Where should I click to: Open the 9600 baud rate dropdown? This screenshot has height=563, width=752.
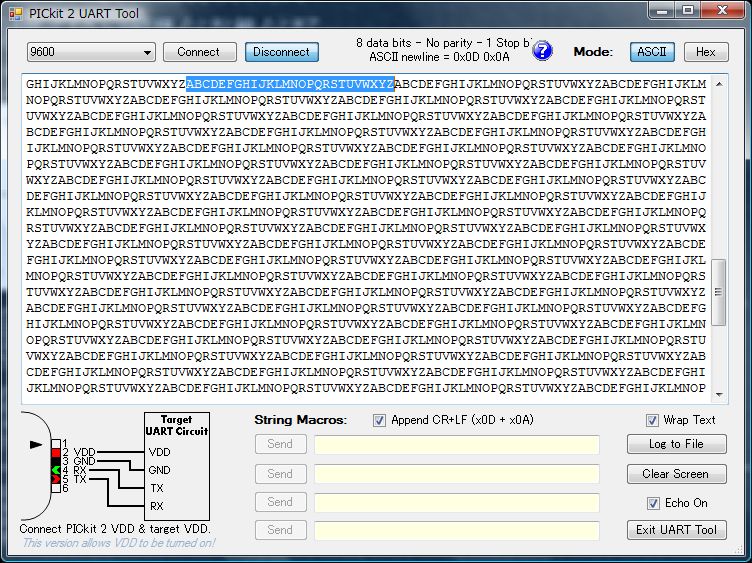91,52
